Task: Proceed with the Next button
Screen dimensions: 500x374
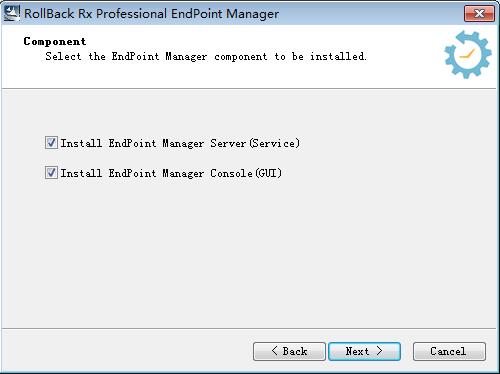Action: tap(364, 351)
